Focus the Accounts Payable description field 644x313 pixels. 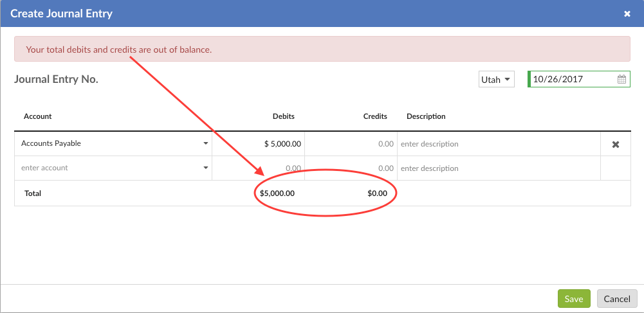[x=499, y=144]
